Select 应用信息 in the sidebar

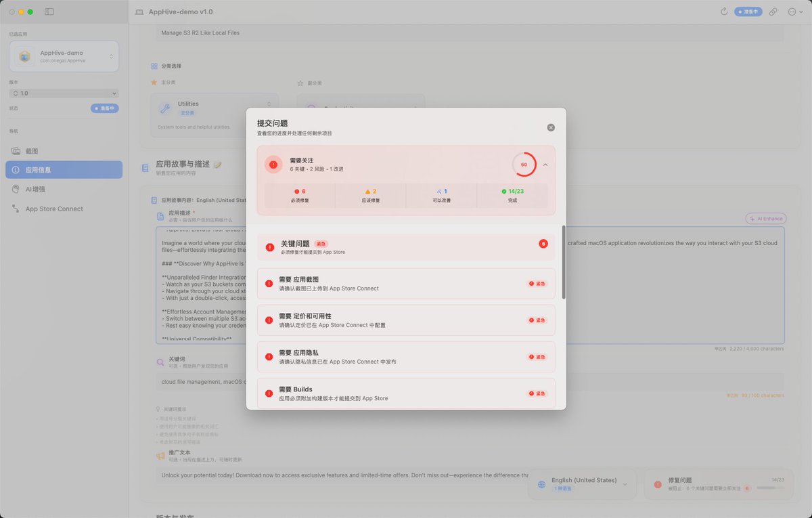pos(64,170)
